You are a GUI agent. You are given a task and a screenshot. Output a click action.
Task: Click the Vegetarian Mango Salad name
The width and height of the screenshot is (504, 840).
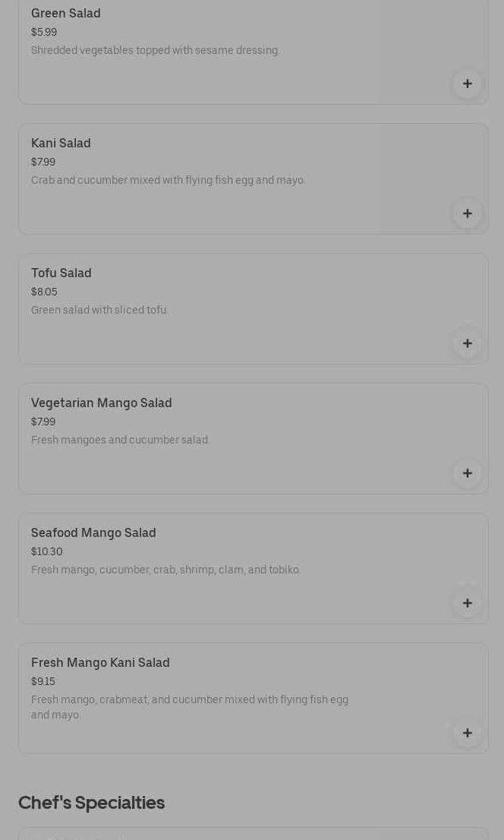102,403
